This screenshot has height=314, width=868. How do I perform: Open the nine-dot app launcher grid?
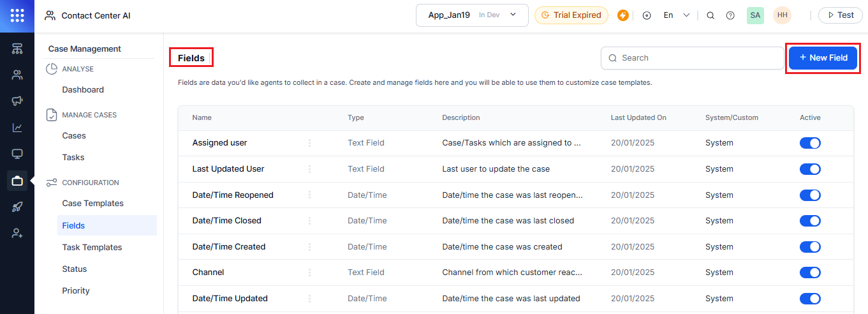tap(17, 15)
